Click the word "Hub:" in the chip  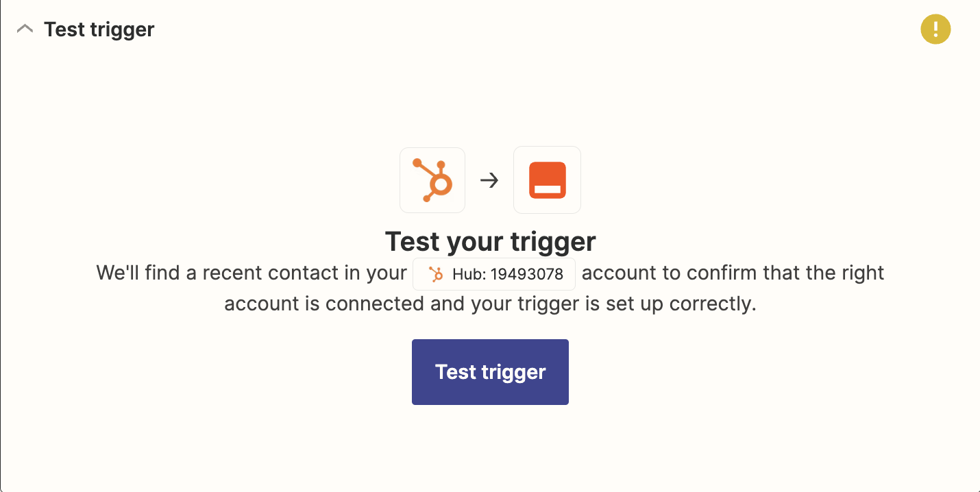pyautogui.click(x=469, y=274)
